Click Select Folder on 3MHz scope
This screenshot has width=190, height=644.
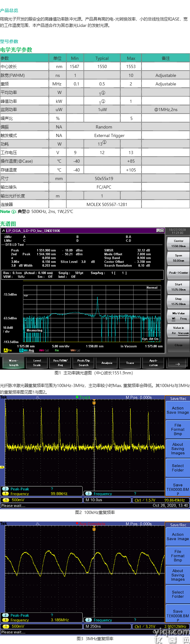178,594
